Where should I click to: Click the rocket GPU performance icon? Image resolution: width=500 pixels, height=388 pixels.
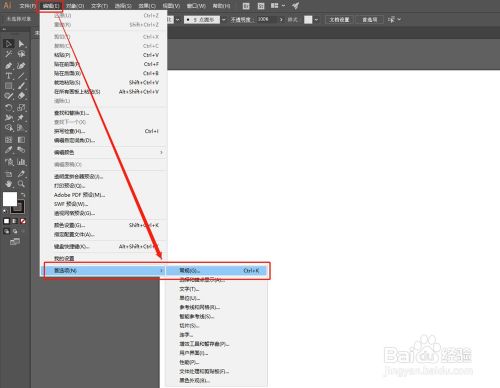click(x=295, y=6)
